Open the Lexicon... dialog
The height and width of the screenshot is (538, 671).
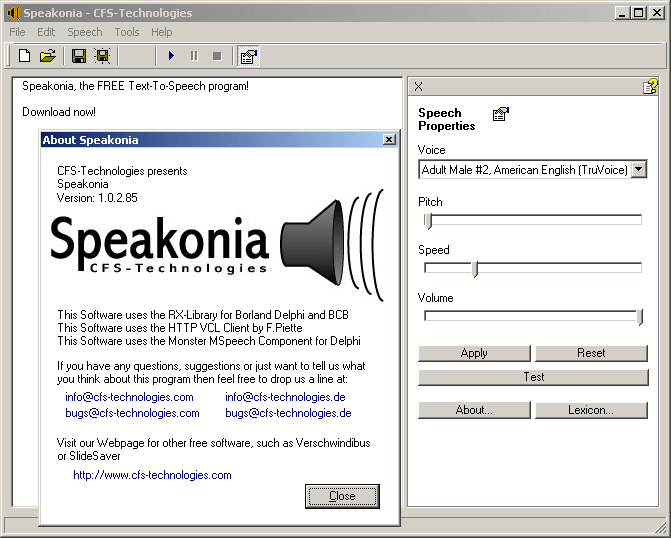click(591, 410)
